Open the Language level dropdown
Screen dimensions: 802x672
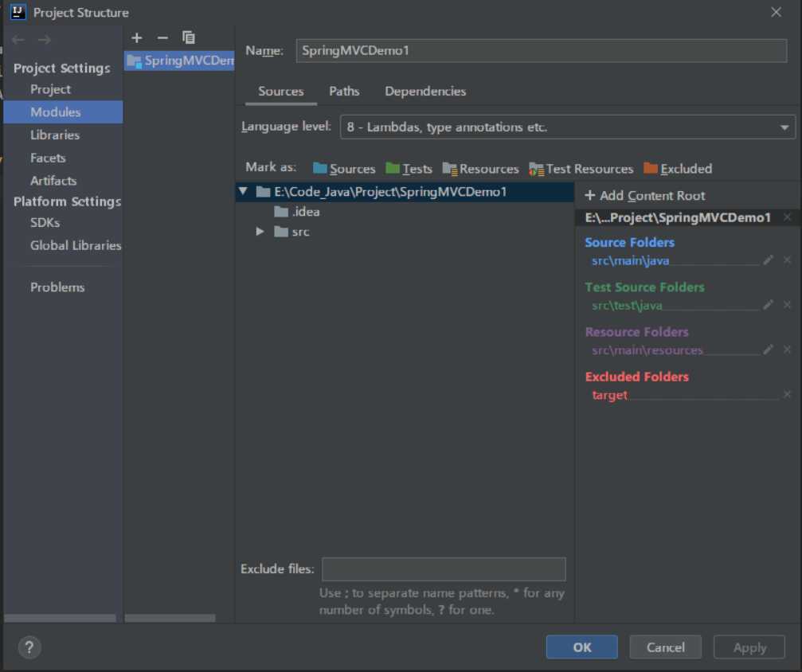568,127
